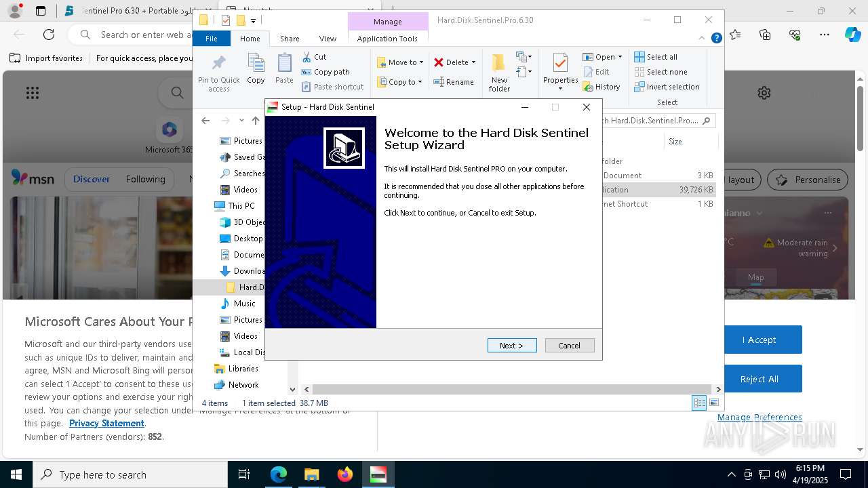Switch to the Home ribbon tab
Screen dimensions: 868x488
250,39
